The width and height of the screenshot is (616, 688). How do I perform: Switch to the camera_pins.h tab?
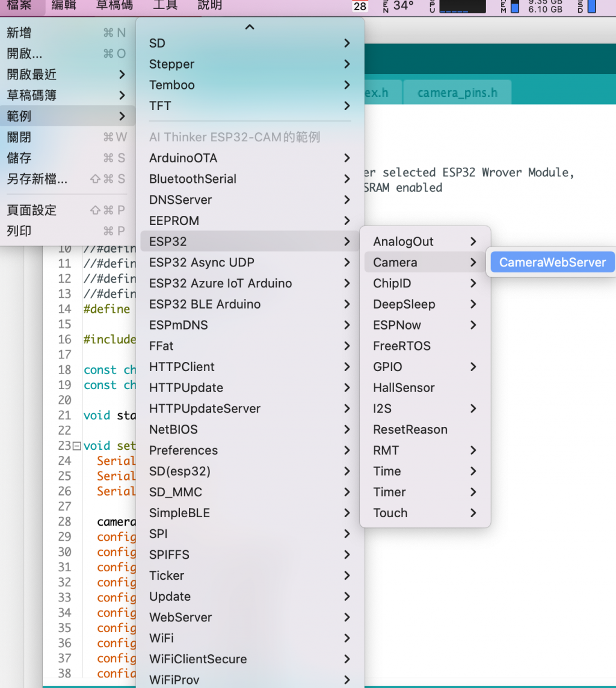[457, 93]
